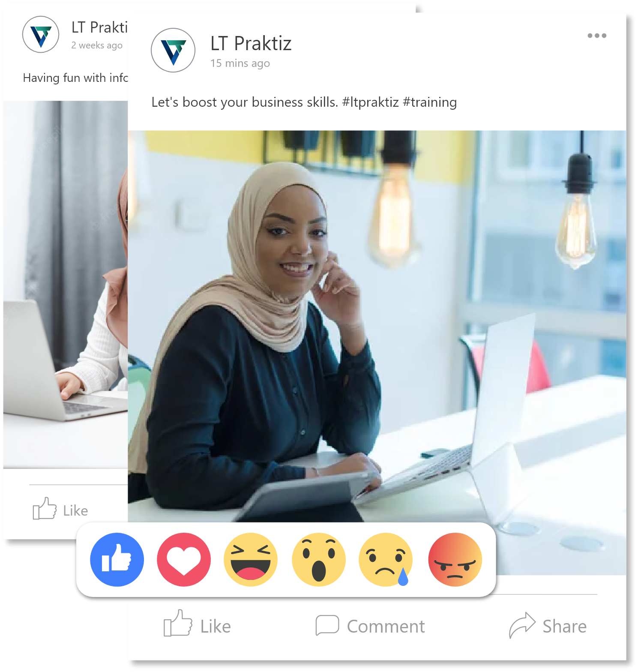
Task: Click the Like button on the back post
Action: (x=60, y=509)
